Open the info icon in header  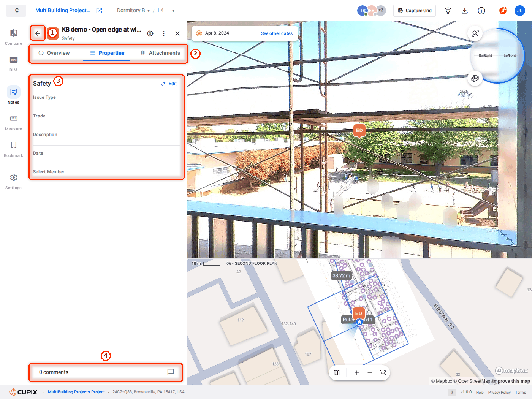tap(481, 11)
